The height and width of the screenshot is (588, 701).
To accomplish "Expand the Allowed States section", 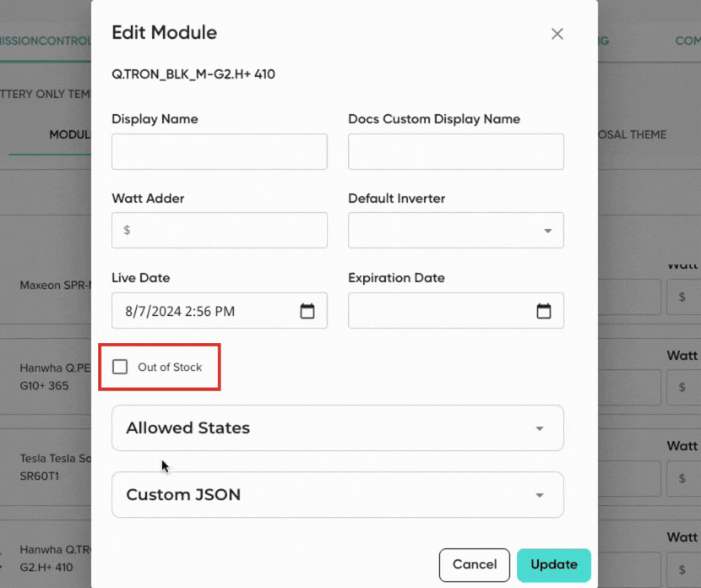I will tap(337, 428).
